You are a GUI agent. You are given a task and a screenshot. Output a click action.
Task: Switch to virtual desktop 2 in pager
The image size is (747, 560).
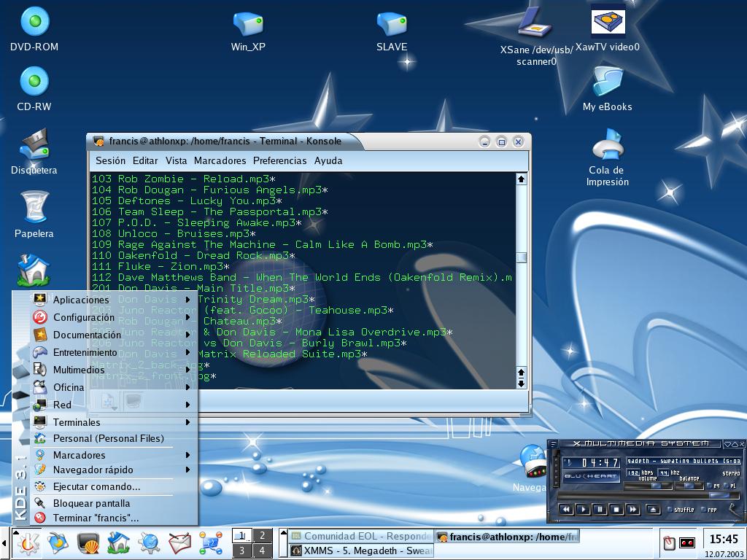click(262, 536)
